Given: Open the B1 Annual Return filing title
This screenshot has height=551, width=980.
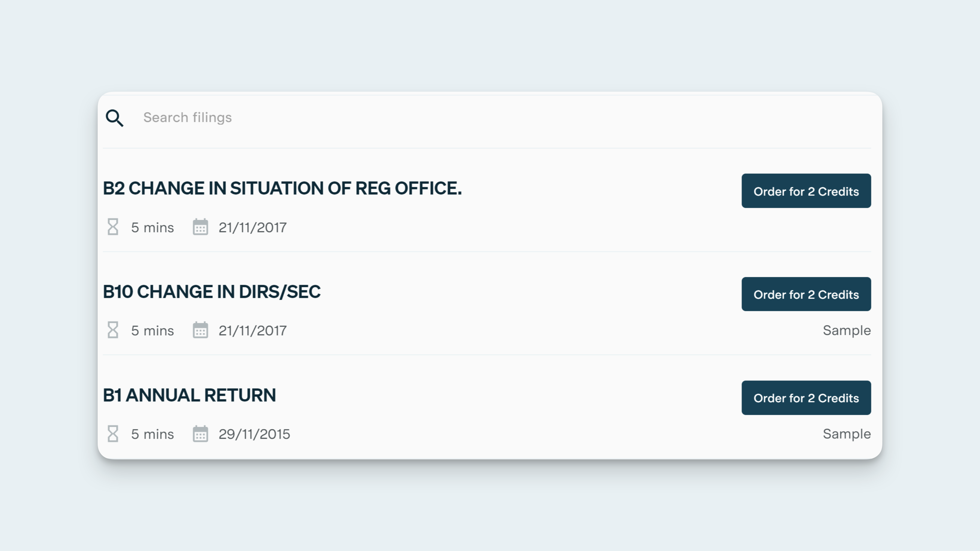Looking at the screenshot, I should coord(189,395).
